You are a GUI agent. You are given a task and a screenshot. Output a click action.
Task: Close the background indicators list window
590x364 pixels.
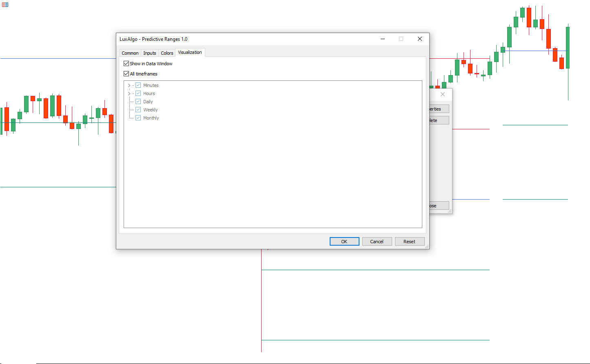tap(443, 94)
